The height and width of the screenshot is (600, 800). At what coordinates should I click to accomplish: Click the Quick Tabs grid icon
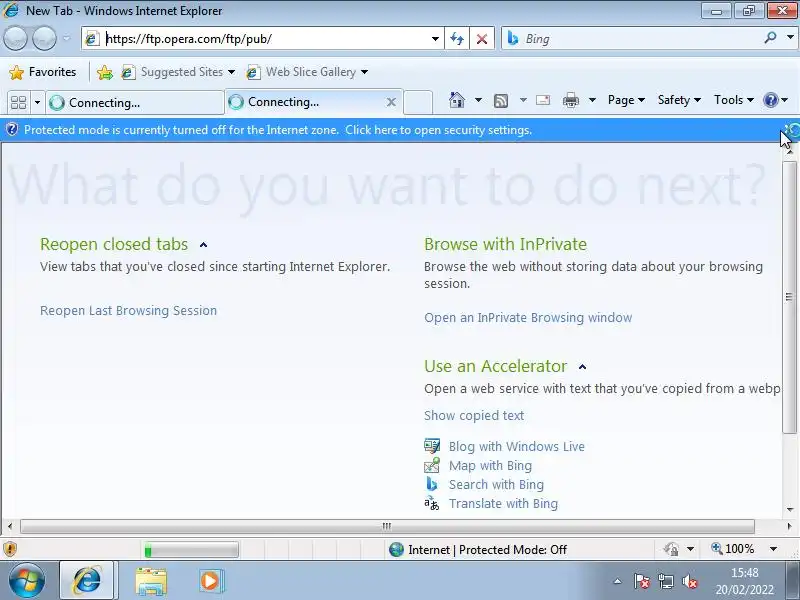(x=18, y=103)
